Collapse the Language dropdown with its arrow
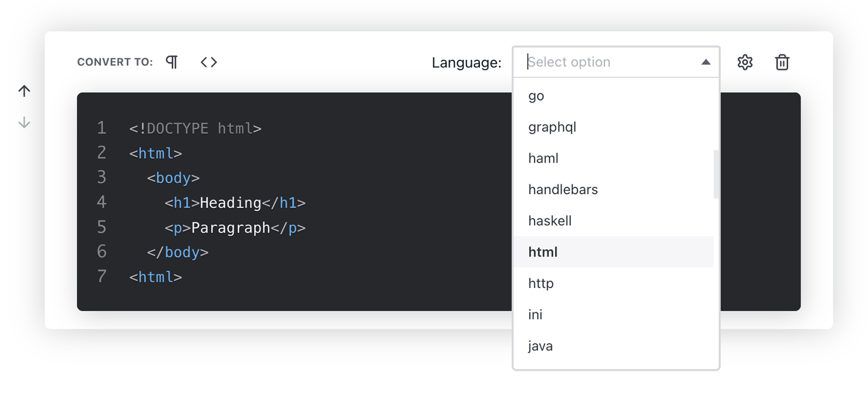The width and height of the screenshot is (868, 403). click(x=706, y=62)
